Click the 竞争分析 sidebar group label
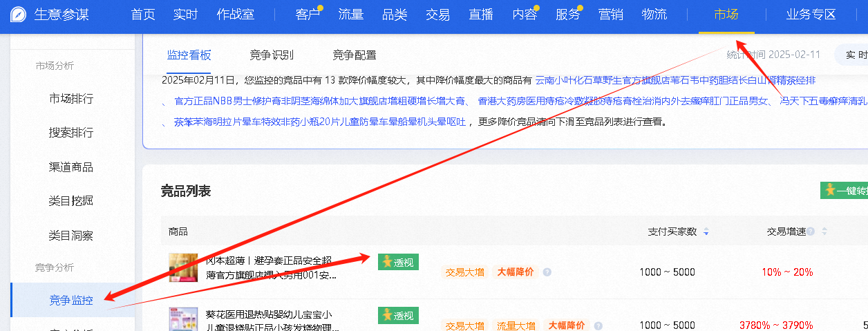The image size is (868, 331). [55, 267]
